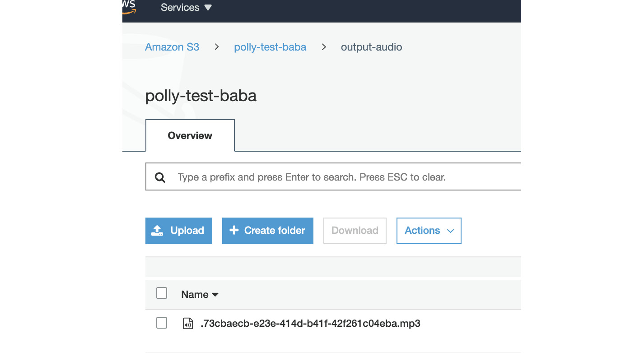The height and width of the screenshot is (353, 644).
Task: Sort by Name column header
Action: point(200,294)
